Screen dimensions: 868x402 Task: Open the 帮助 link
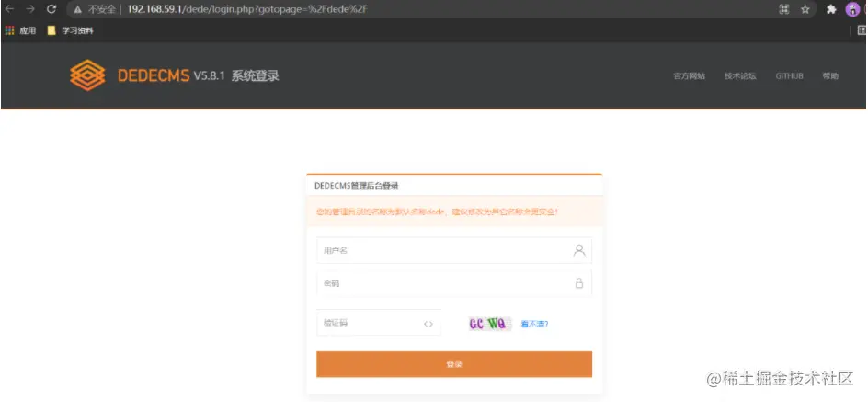(830, 76)
